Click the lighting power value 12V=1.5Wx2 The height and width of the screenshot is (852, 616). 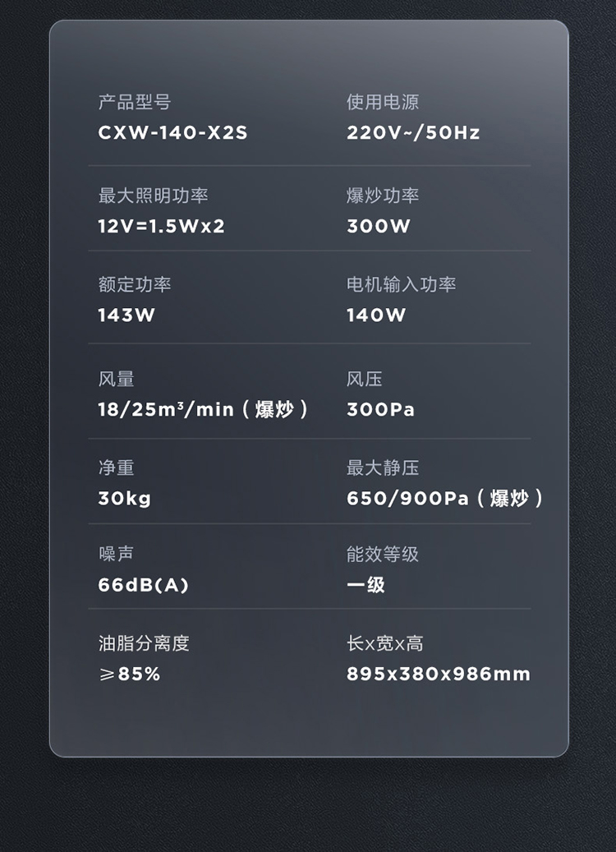[161, 226]
